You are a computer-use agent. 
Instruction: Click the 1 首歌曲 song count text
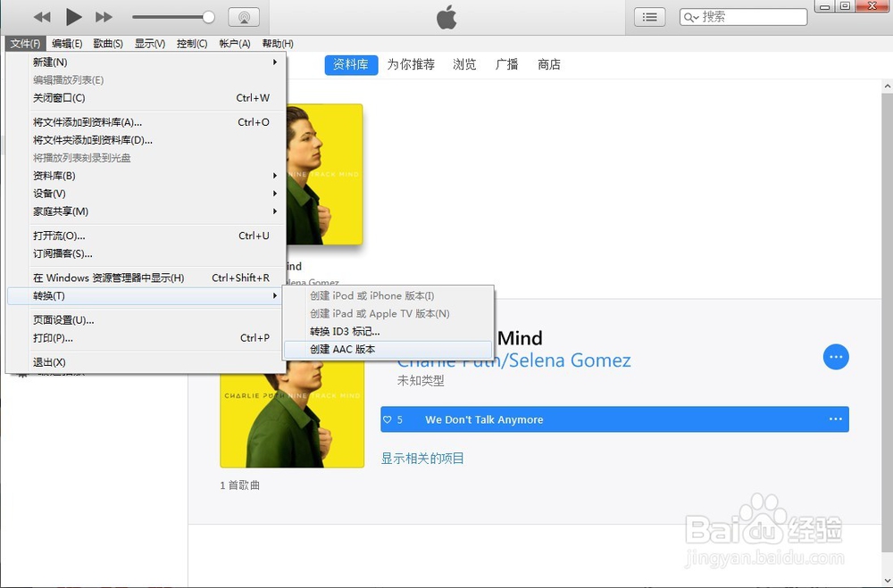click(x=239, y=485)
